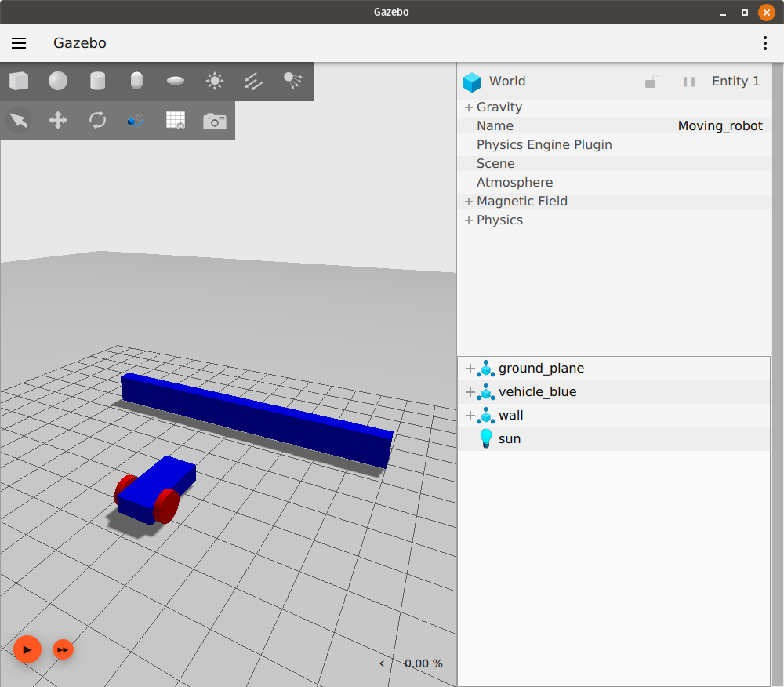This screenshot has width=784, height=687.
Task: Add a spot light
Action: pos(293,81)
